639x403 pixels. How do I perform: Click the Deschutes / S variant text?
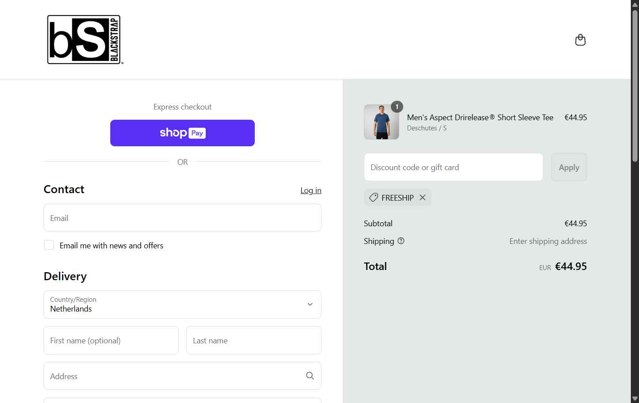(x=426, y=128)
